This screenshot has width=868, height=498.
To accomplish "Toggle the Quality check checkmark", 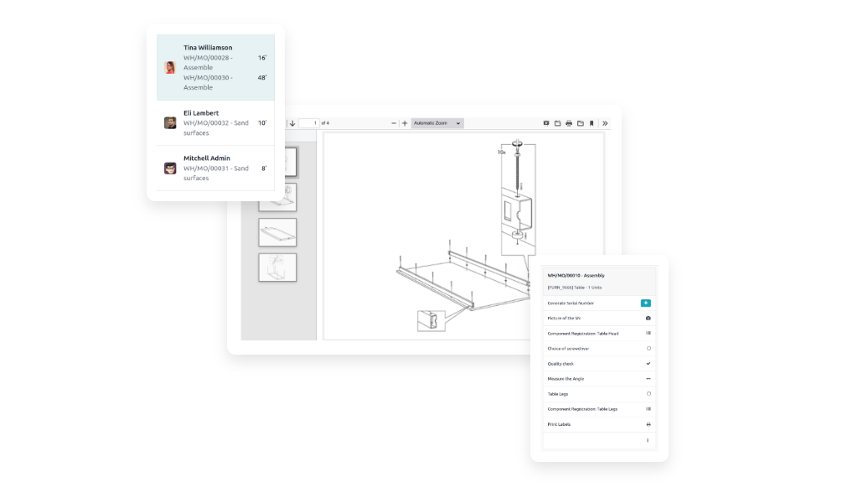I will click(648, 364).
